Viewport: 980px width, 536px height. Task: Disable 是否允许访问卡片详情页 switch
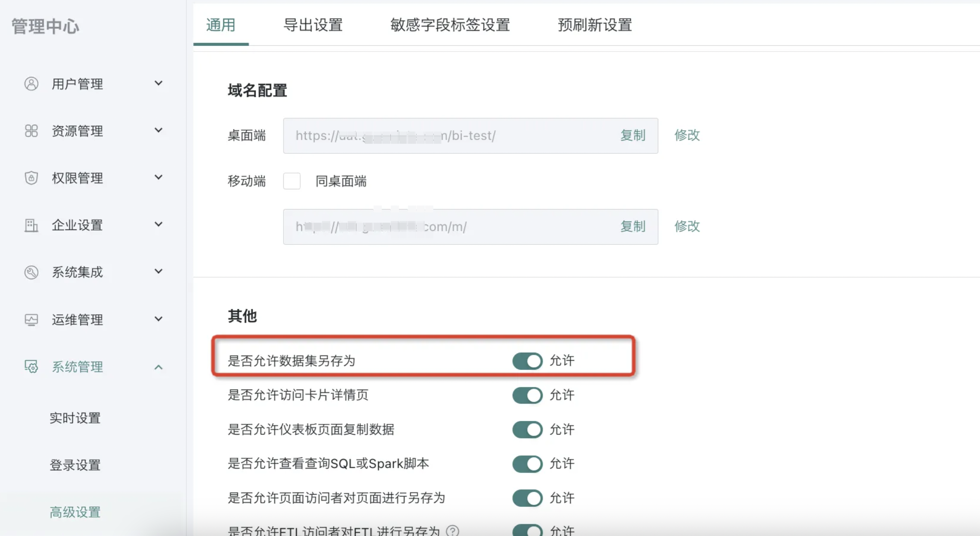(527, 395)
